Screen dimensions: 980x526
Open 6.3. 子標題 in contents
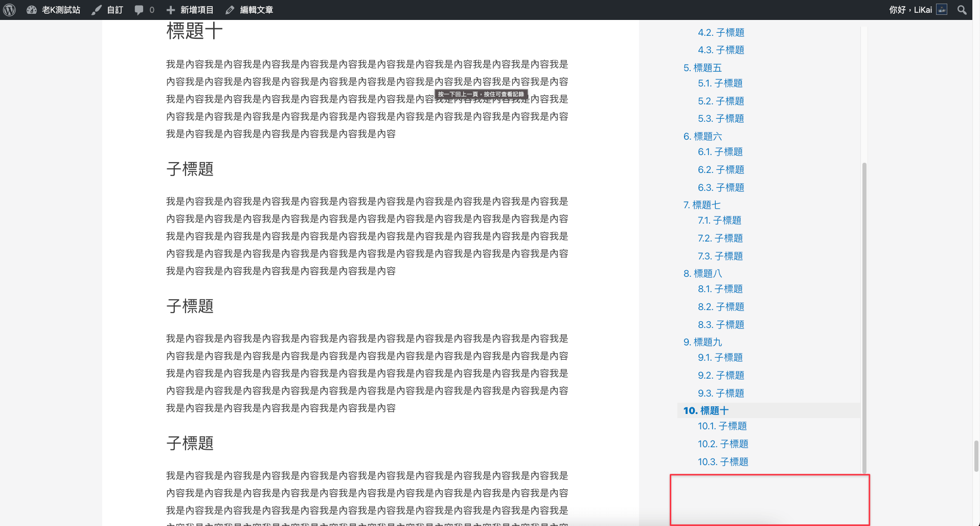click(x=721, y=187)
